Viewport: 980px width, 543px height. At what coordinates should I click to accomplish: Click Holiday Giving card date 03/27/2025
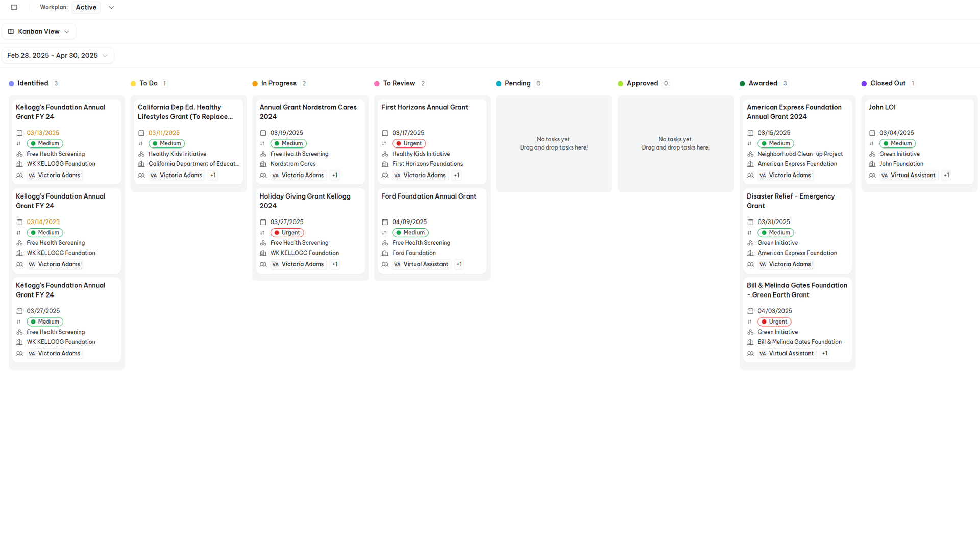(287, 222)
